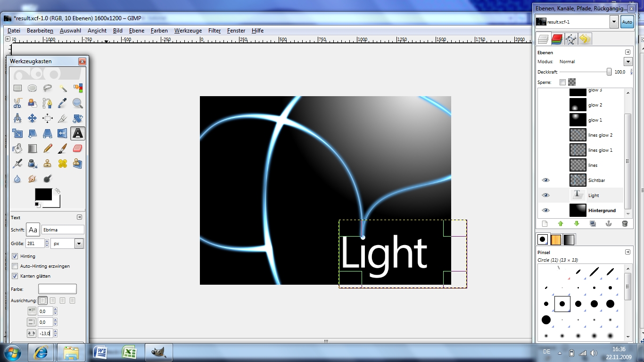Viewport: 644px width, 362px height.
Task: Select the Blend gradient tool
Action: (33, 148)
